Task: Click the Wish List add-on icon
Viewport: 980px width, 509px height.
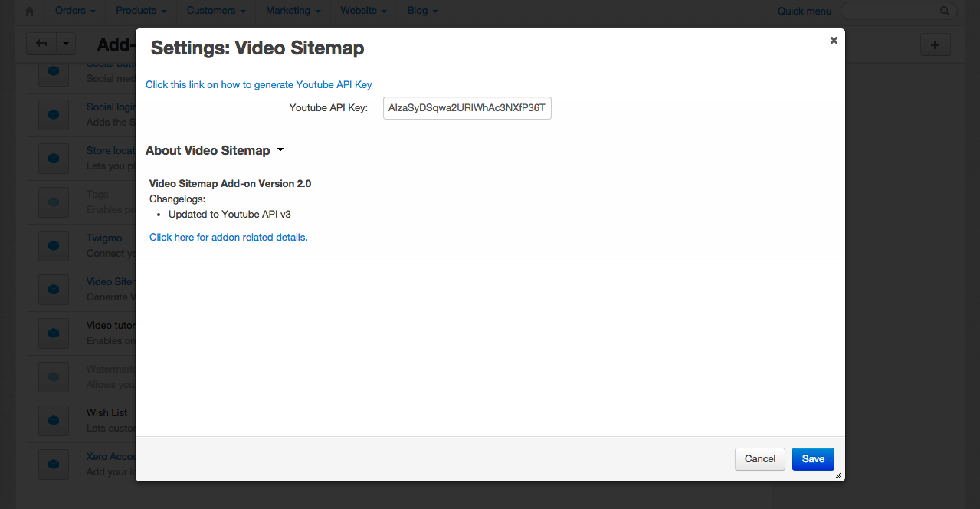Action: pos(54,421)
